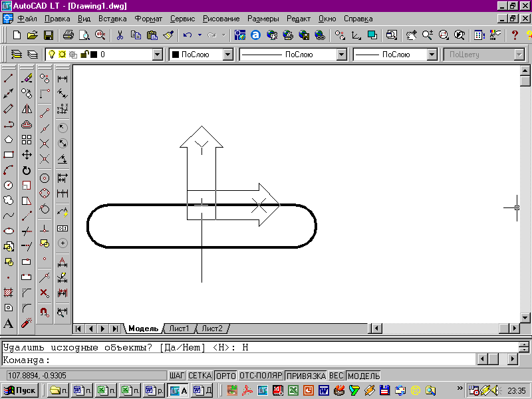Click the Print icon
This screenshot has width=532, height=399.
pos(68,35)
